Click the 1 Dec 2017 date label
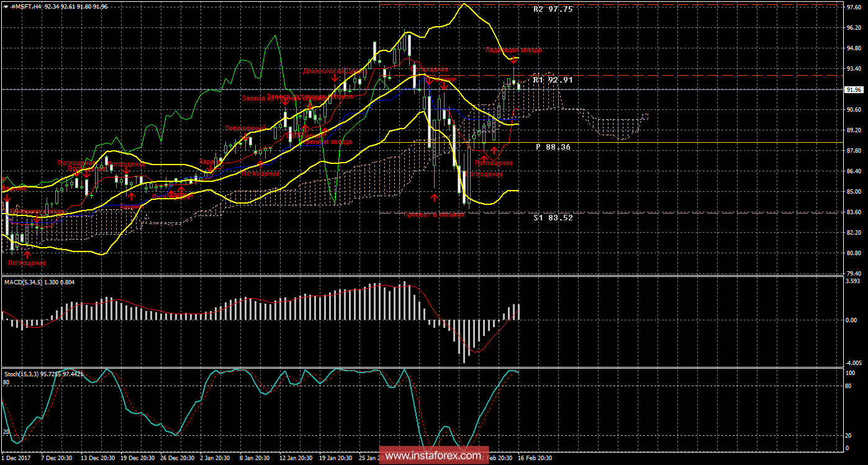The width and height of the screenshot is (868, 465). (16, 458)
